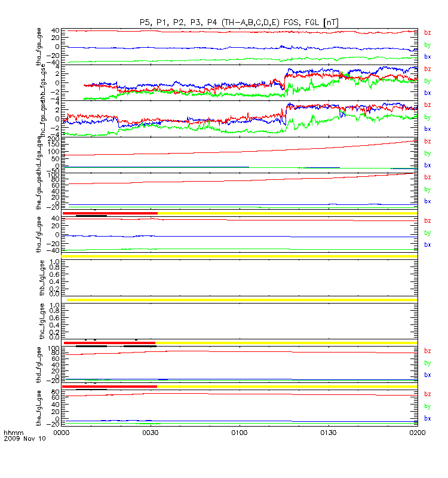Click the 0130 time tick label
Screen dimensions: 448x478
click(x=328, y=433)
